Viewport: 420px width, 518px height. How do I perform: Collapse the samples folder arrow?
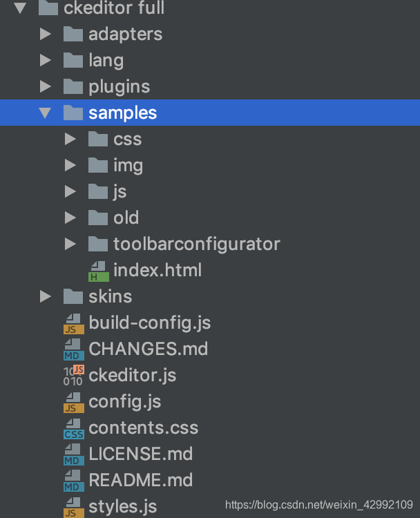coord(45,113)
